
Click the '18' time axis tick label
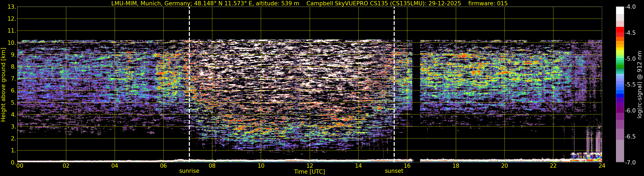456,166
